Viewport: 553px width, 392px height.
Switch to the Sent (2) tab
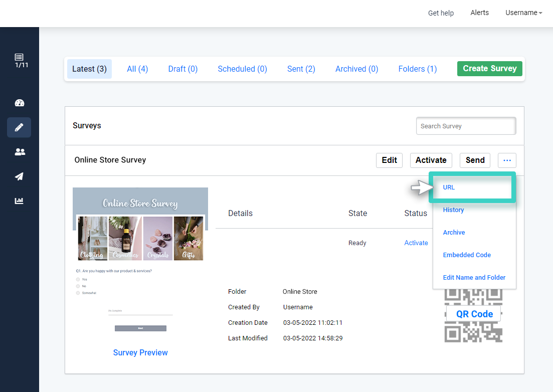[x=301, y=69]
